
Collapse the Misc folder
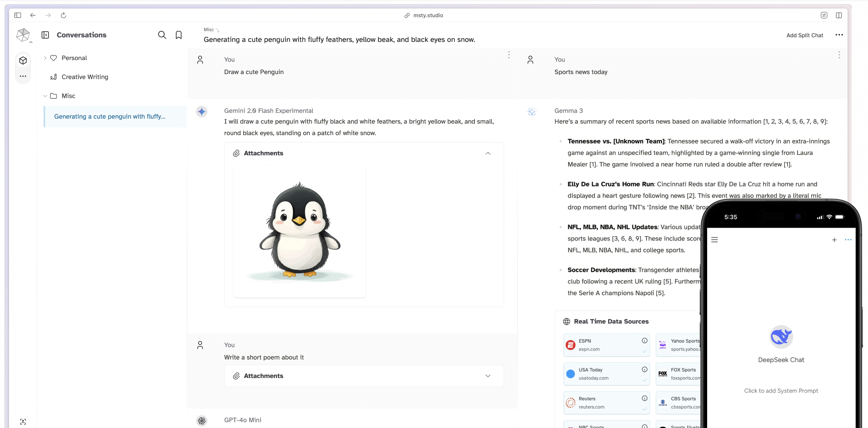pos(45,96)
